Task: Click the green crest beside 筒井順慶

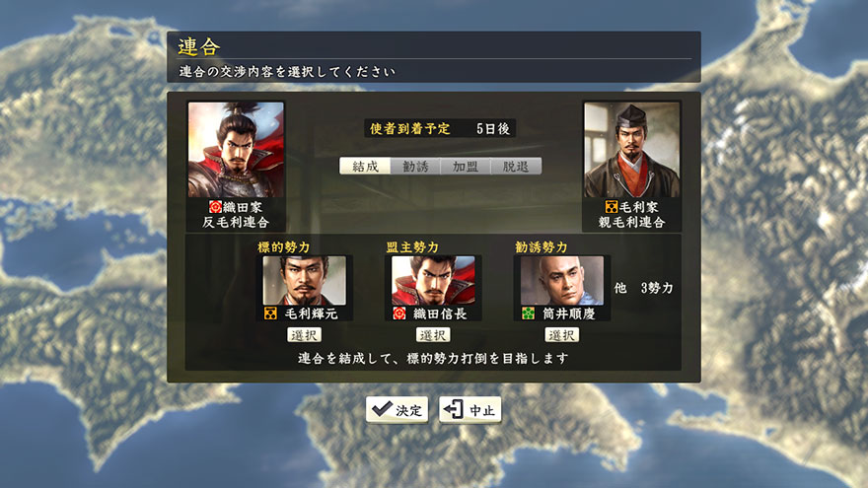Action: pos(528,314)
